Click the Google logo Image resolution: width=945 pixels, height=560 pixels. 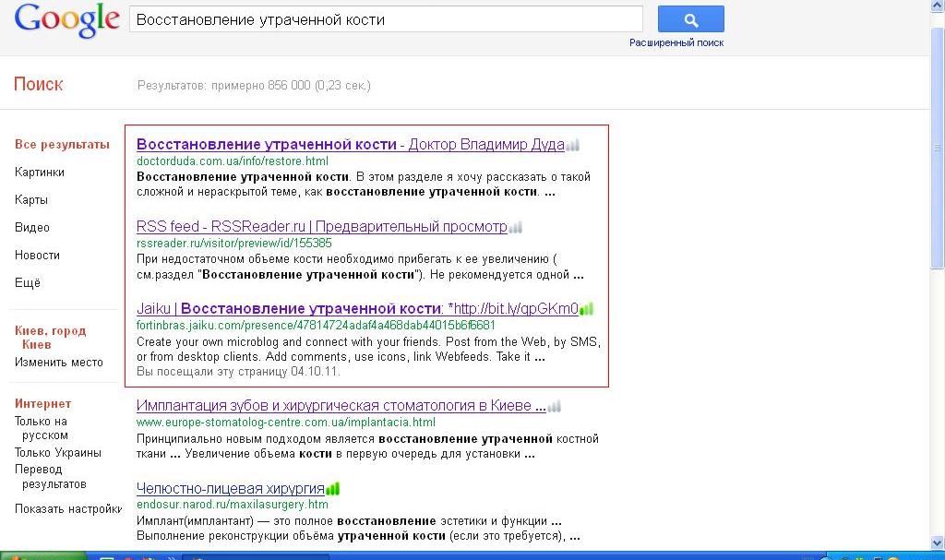click(66, 20)
